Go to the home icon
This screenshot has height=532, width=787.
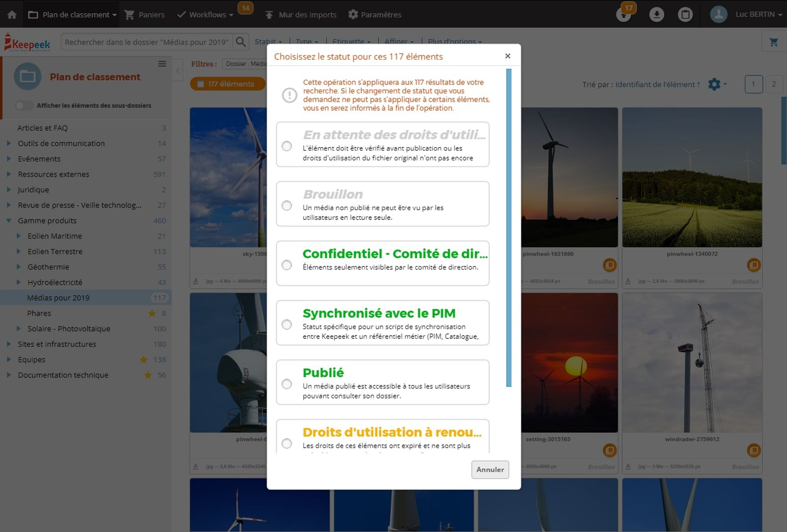(x=12, y=15)
